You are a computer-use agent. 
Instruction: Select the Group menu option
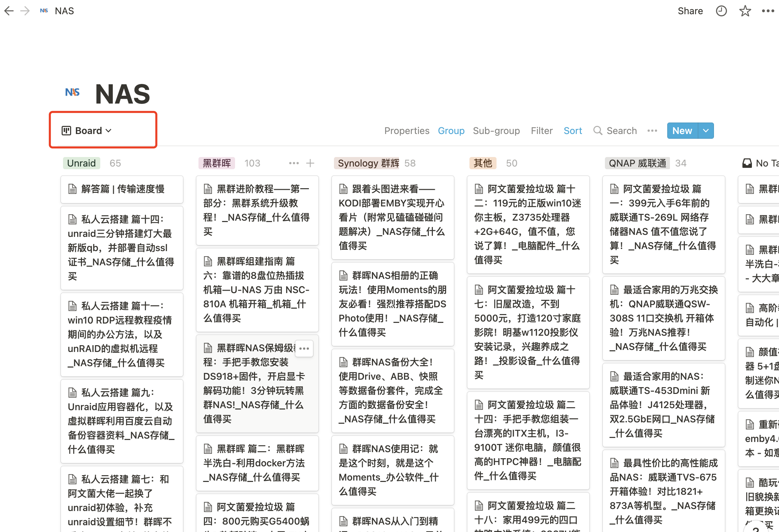[451, 131]
